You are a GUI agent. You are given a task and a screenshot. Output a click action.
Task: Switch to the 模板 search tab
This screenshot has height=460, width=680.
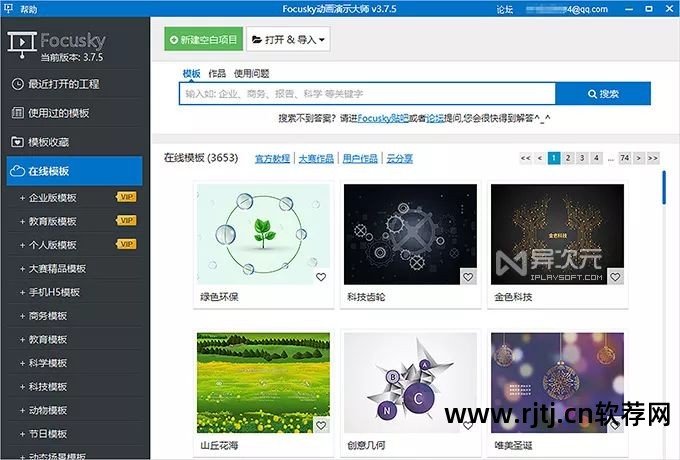click(191, 74)
